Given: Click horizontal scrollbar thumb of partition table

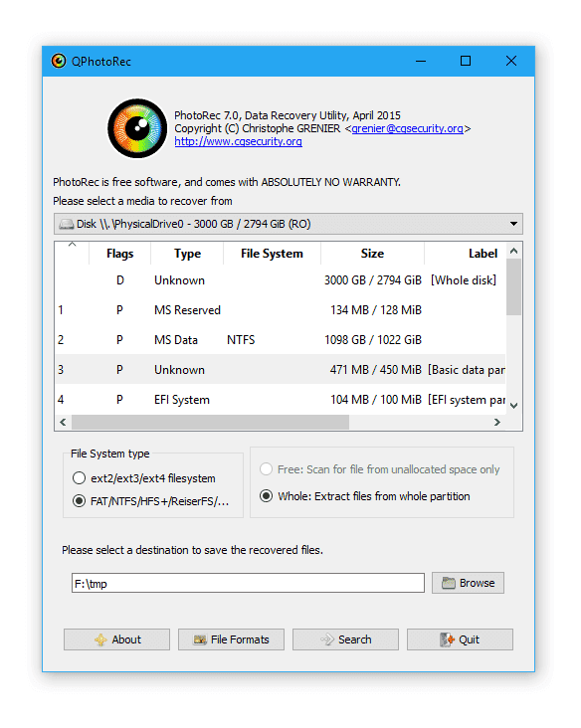Looking at the screenshot, I should [x=210, y=422].
